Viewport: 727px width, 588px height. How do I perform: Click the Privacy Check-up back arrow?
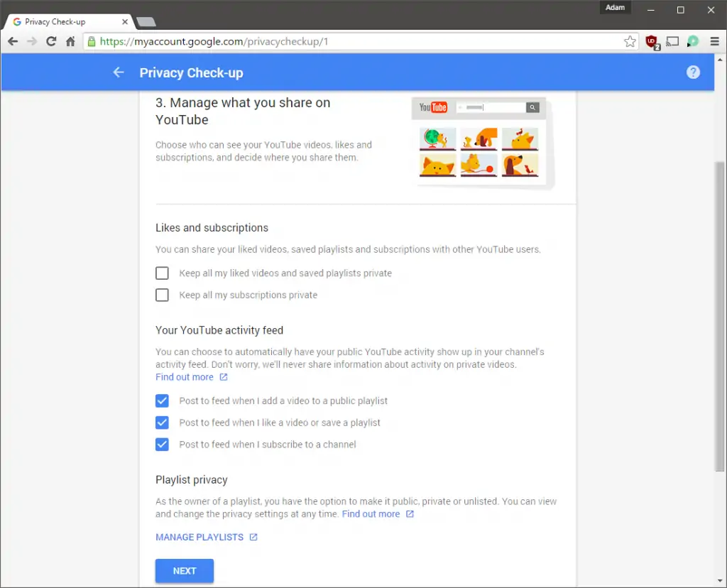(119, 72)
